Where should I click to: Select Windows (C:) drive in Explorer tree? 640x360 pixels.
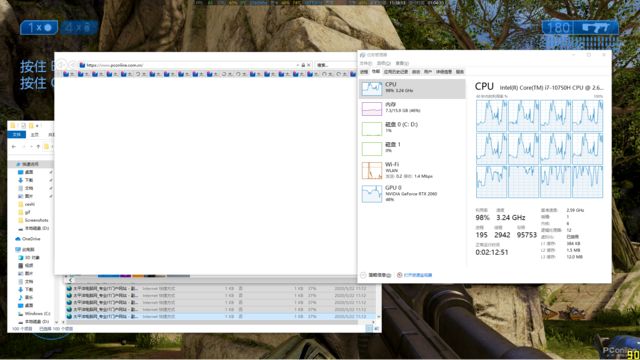(x=37, y=313)
